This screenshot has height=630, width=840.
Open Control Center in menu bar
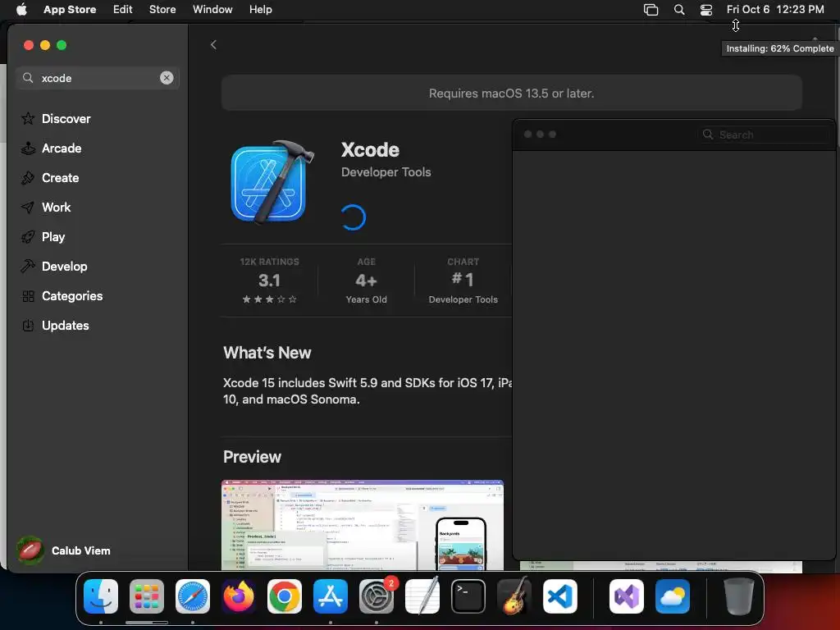[x=706, y=9]
